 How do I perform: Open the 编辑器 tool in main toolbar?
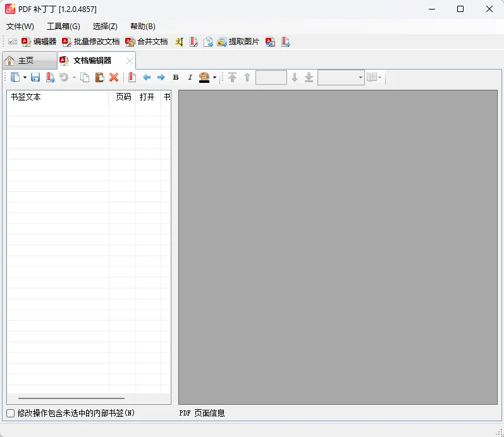[39, 42]
